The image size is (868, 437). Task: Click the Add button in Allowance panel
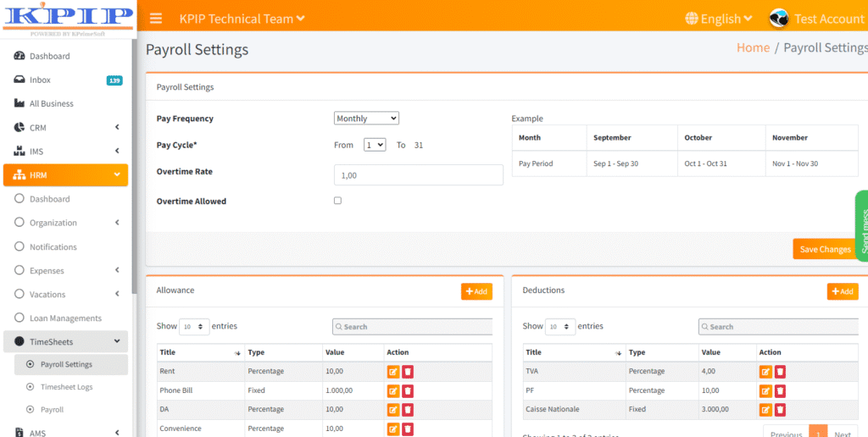click(x=476, y=291)
